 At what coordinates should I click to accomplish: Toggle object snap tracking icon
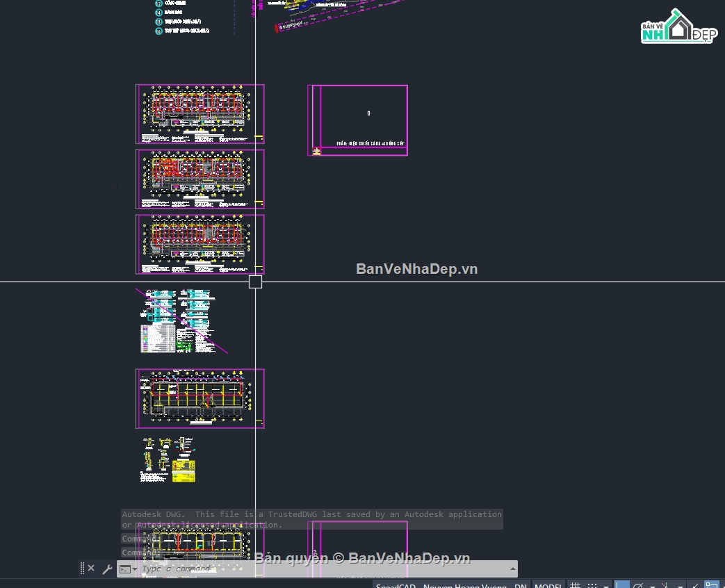[x=696, y=585]
